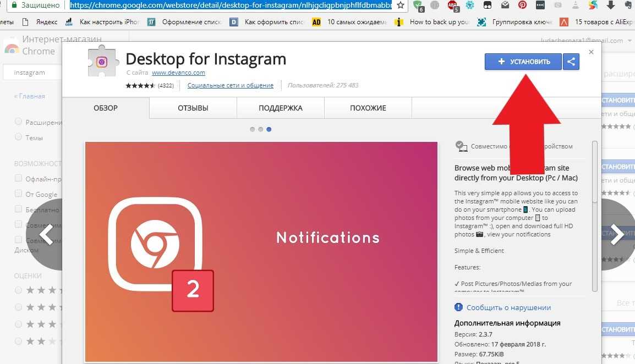Select the bottom two-star rating filter

click(18, 341)
